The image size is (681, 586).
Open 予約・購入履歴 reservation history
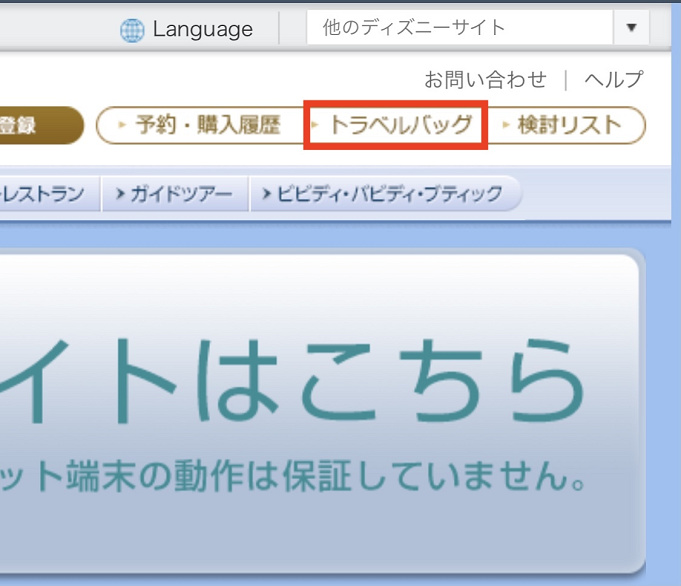[x=200, y=125]
